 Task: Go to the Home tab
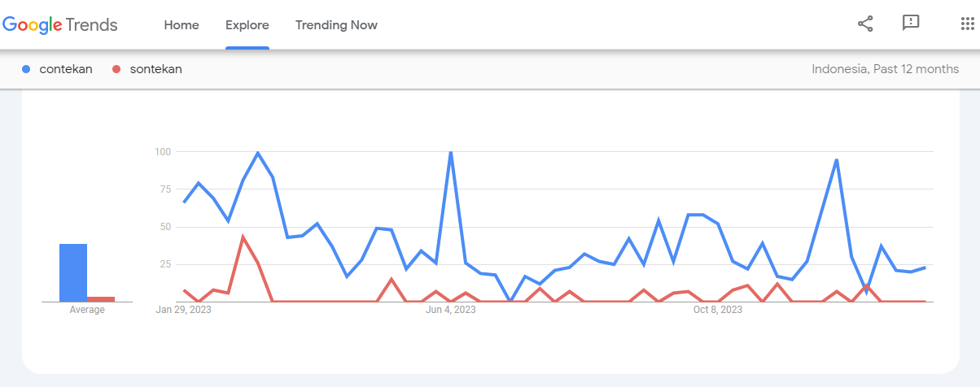[182, 25]
